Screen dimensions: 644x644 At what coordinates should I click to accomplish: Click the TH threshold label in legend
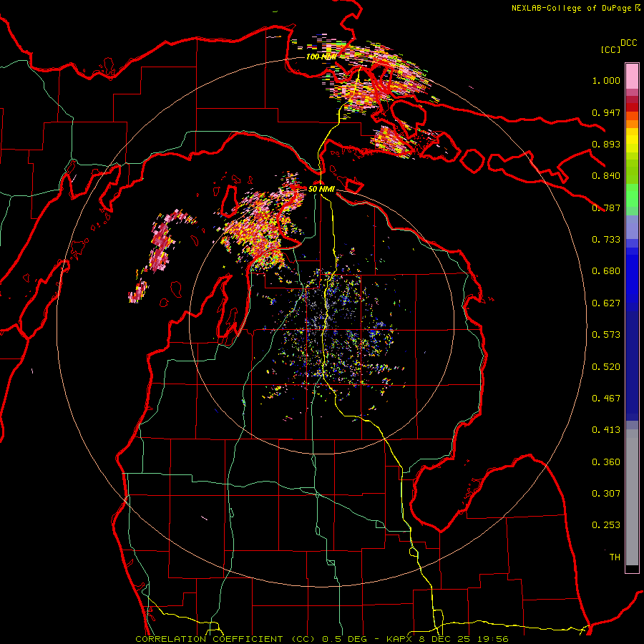click(x=615, y=557)
